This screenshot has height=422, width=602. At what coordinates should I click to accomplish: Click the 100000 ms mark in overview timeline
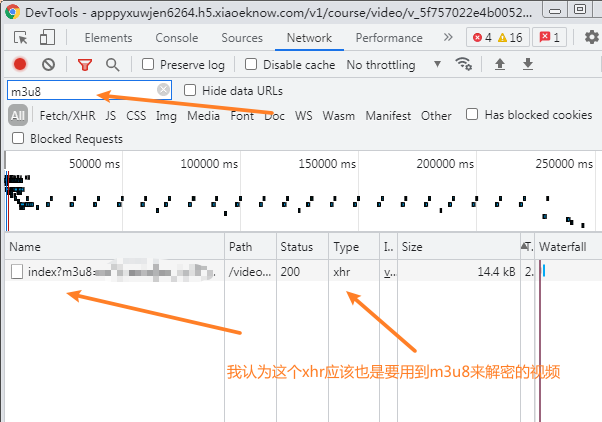209,164
